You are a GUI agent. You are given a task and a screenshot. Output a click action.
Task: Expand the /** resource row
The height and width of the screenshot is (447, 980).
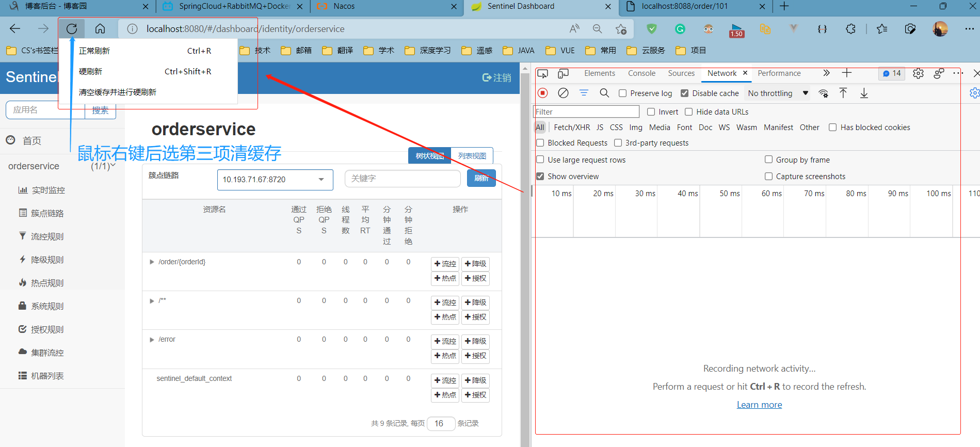click(x=152, y=300)
